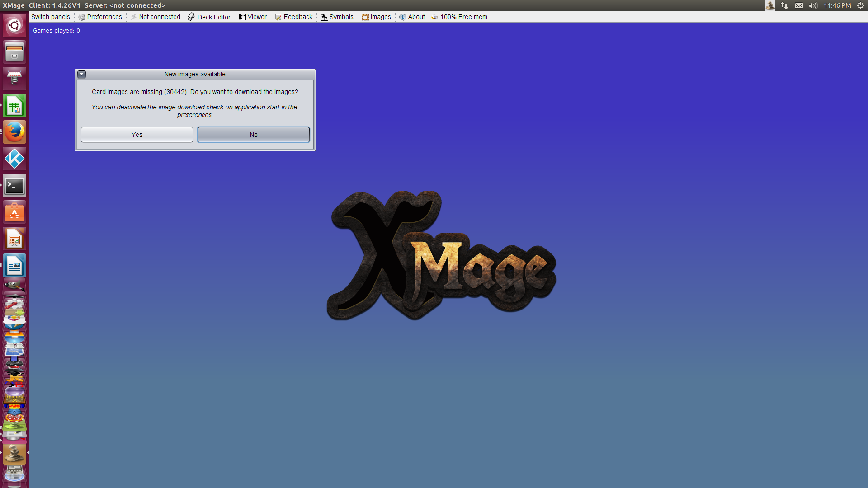Click the 100% Free mem indicator

pyautogui.click(x=459, y=17)
